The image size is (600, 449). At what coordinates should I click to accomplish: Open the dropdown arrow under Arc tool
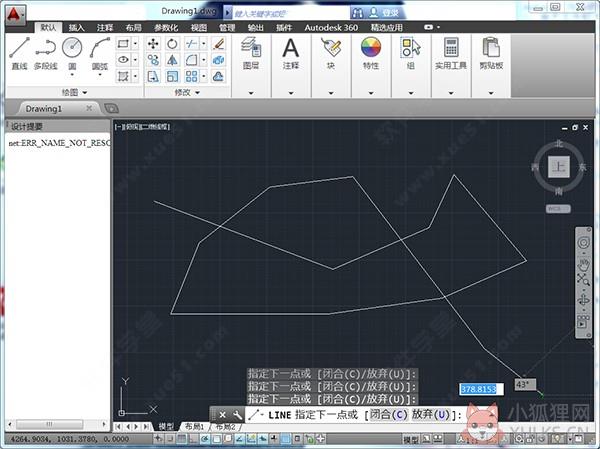click(100, 75)
